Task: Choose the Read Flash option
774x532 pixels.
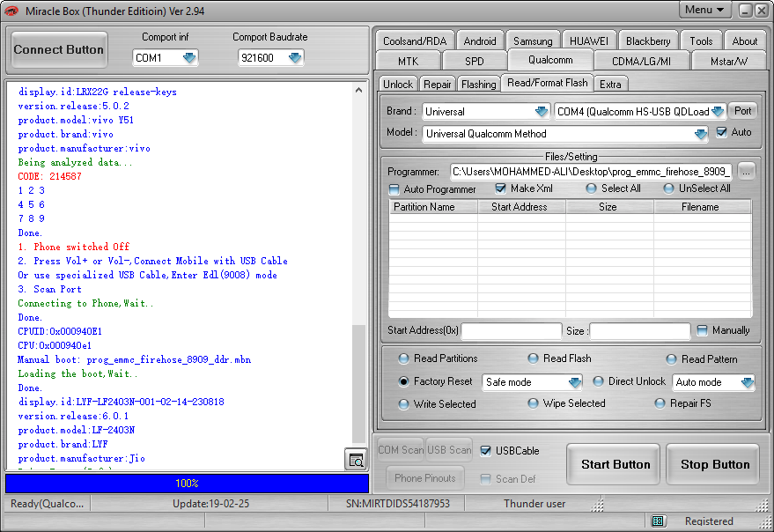Action: 533,358
